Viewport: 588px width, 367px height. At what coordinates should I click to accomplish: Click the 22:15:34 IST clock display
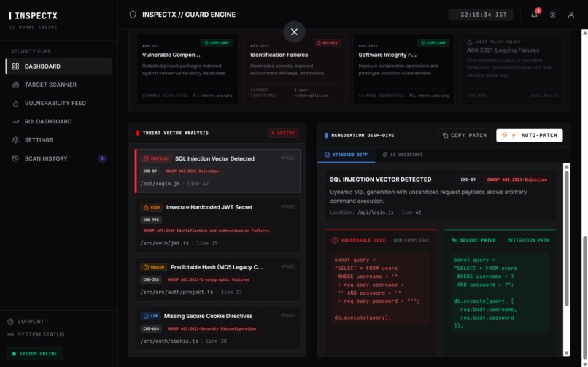[481, 15]
